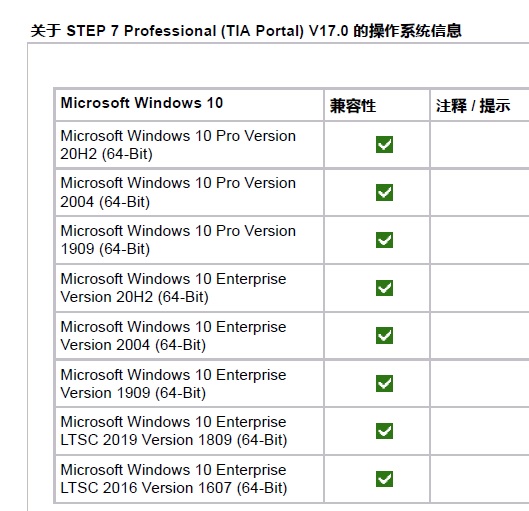Click green checkmark for Enterprise Version 1909

pos(384,384)
